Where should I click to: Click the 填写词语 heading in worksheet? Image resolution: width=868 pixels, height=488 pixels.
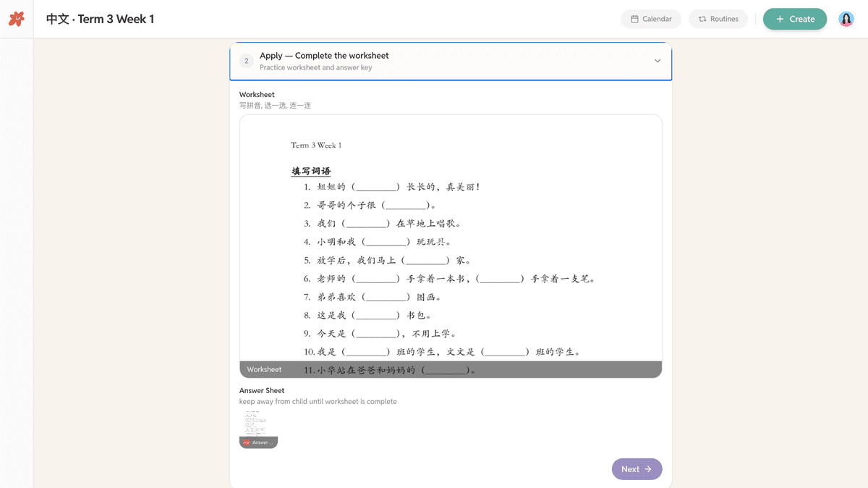[x=311, y=171]
